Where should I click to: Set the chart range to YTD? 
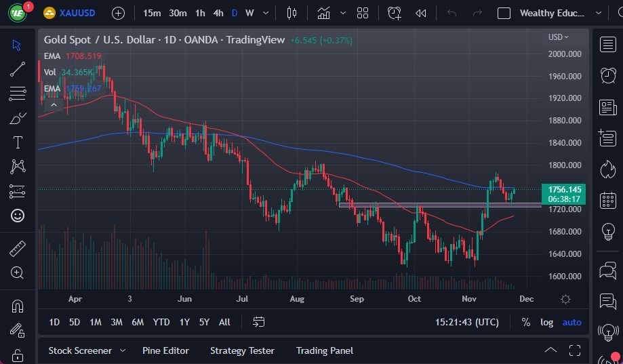tap(161, 322)
